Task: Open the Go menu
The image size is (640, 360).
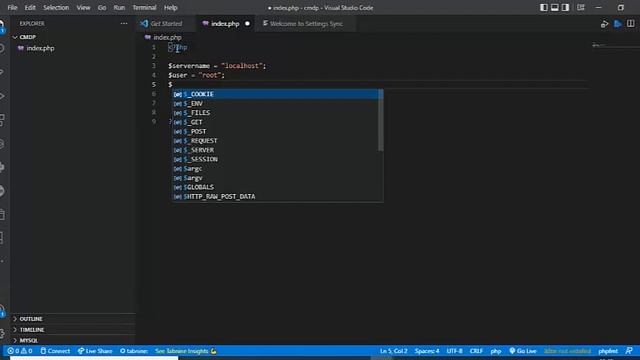Action: [102, 7]
